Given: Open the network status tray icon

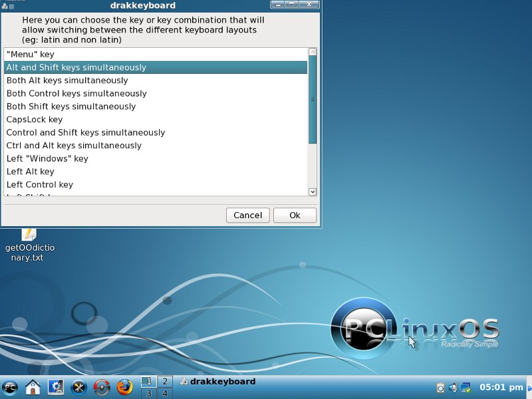Looking at the screenshot, I should (x=465, y=387).
